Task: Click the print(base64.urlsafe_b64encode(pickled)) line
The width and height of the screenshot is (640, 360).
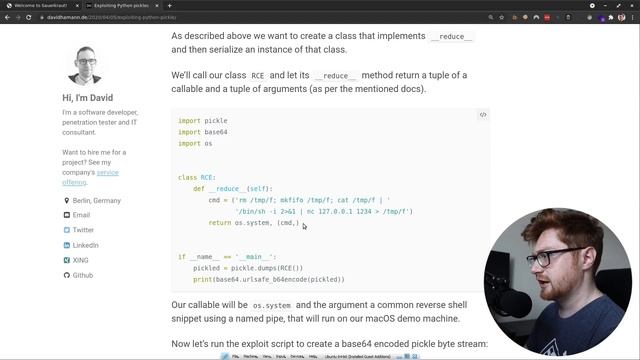Action: [269, 280]
